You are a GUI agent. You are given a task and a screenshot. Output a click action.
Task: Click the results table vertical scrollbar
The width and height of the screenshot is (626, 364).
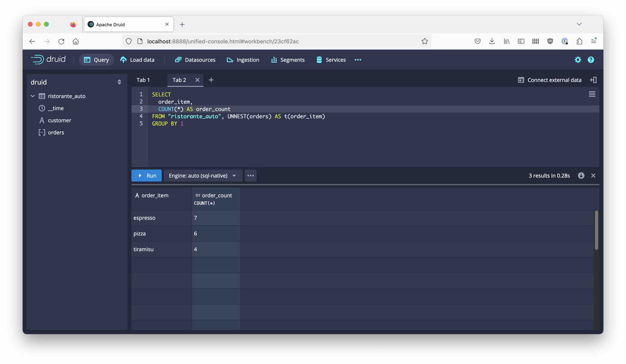(596, 230)
